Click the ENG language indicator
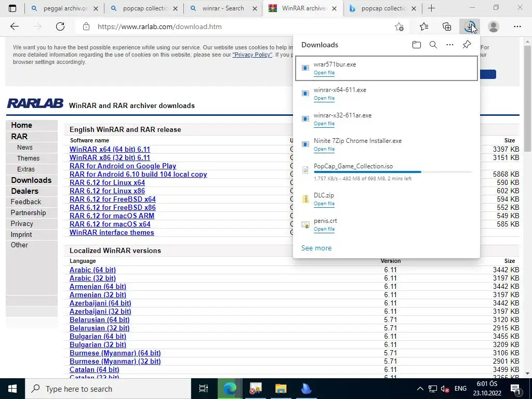Screen dimensions: 532x399 click(460, 389)
